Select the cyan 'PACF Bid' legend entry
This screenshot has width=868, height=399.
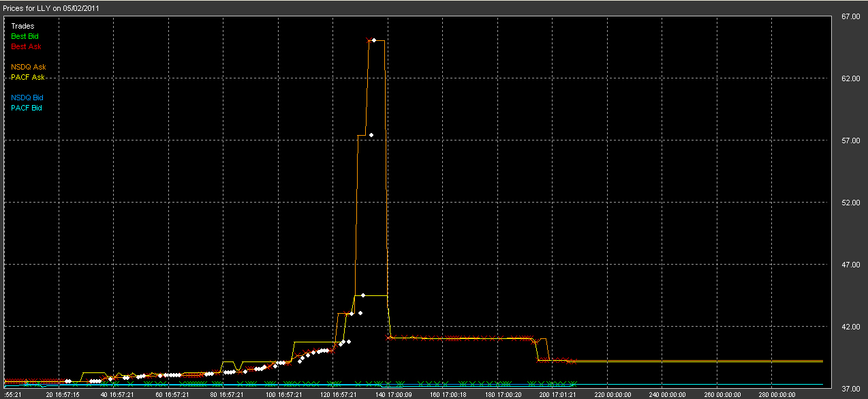click(27, 108)
